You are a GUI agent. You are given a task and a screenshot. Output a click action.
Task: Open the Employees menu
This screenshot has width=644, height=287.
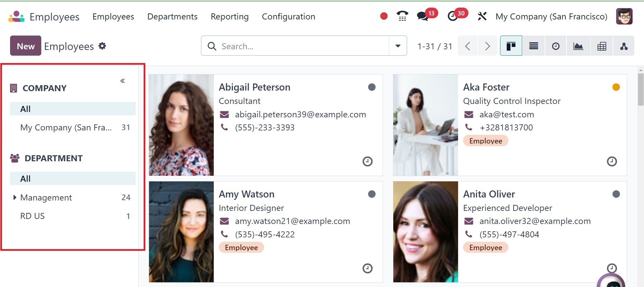pos(113,16)
